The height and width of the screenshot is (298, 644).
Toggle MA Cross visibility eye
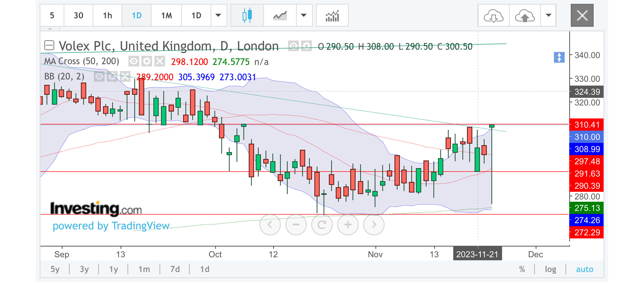(x=134, y=61)
